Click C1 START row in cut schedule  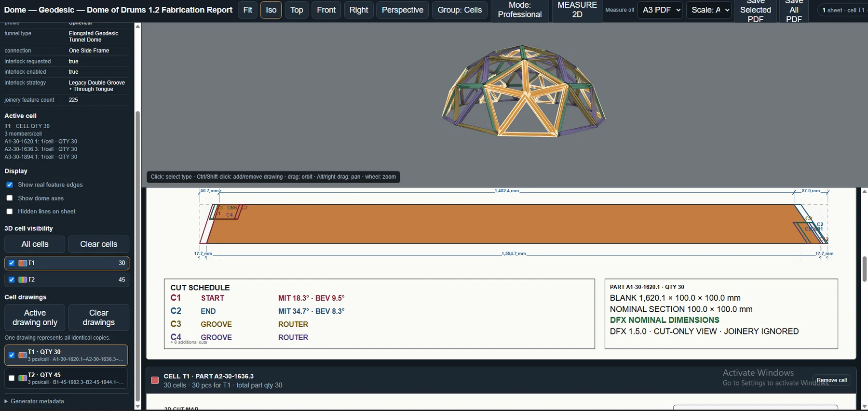pos(258,298)
